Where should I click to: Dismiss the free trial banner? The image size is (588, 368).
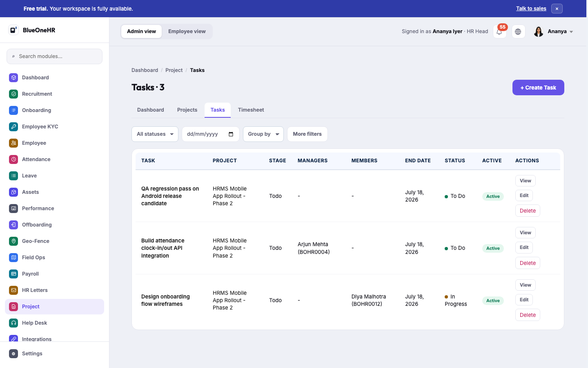(557, 9)
